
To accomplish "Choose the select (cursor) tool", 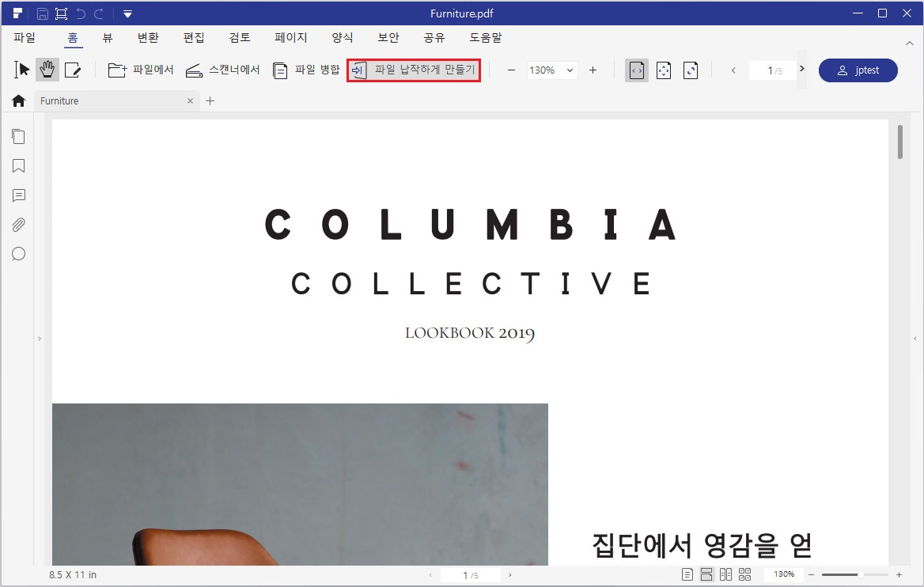I will [x=22, y=70].
